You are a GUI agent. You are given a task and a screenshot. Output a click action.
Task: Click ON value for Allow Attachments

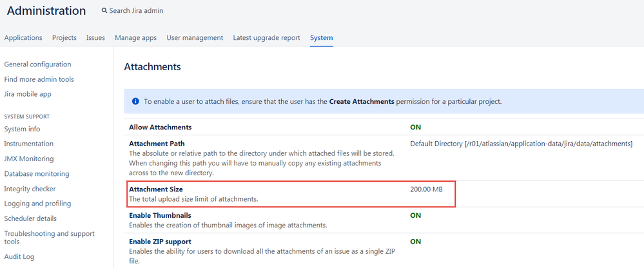[x=416, y=127]
